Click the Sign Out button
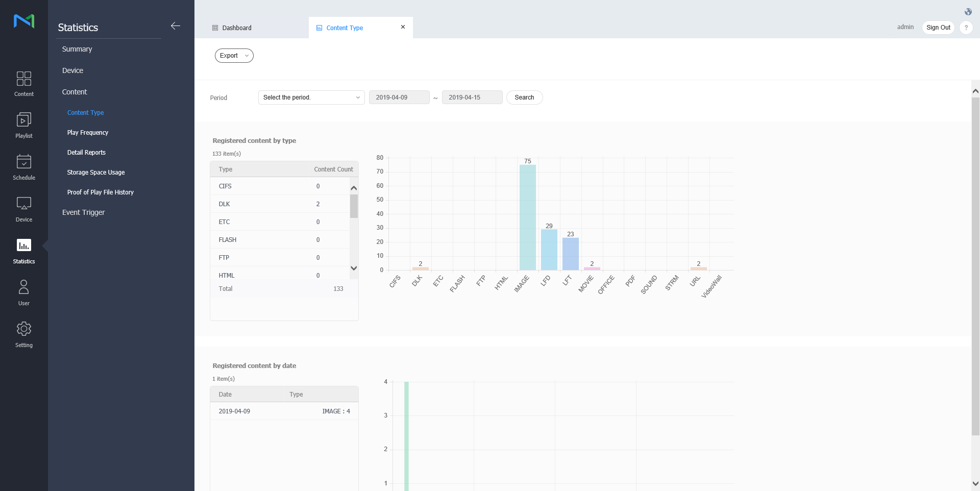Image resolution: width=980 pixels, height=491 pixels. (938, 28)
